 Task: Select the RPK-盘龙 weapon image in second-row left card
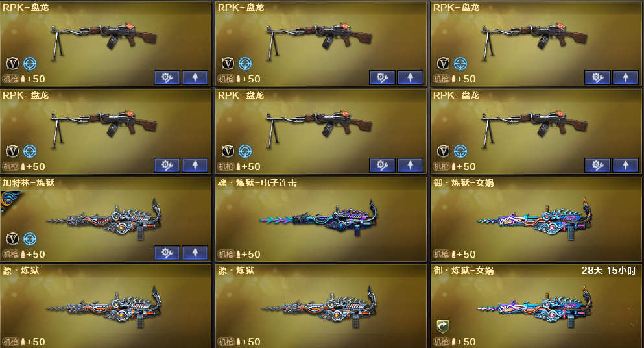click(x=104, y=129)
